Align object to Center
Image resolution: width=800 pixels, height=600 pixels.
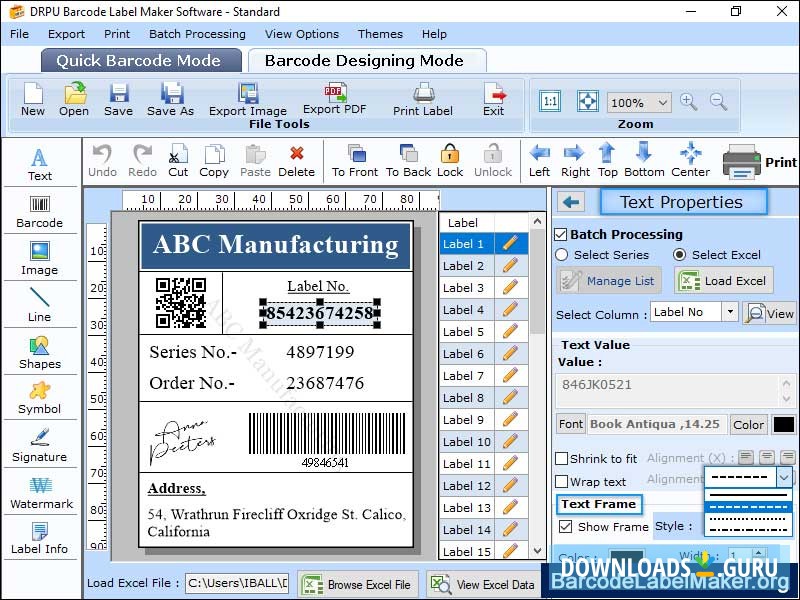click(690, 161)
